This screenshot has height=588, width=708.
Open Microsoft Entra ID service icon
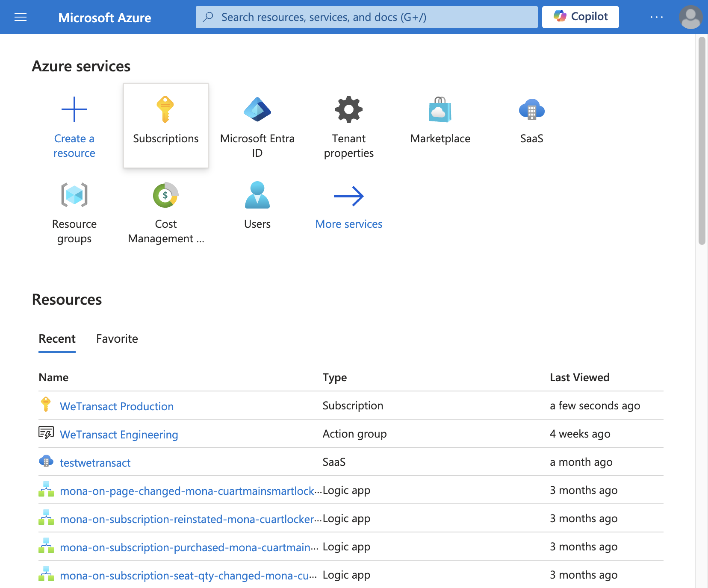pos(257,109)
